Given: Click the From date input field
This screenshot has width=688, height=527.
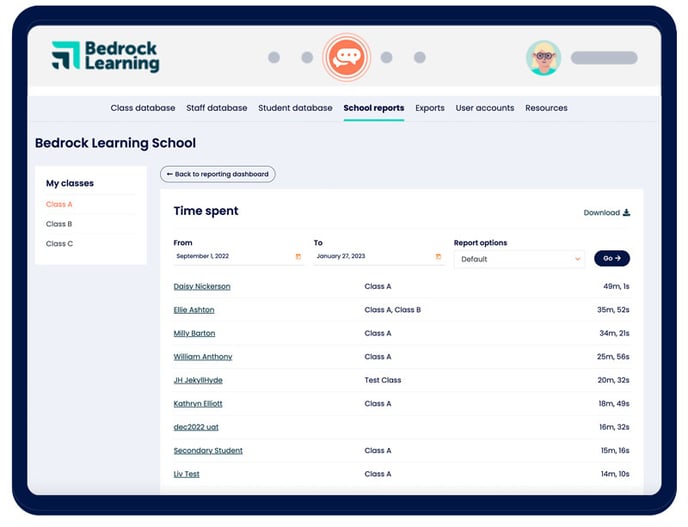Looking at the screenshot, I should [x=230, y=257].
